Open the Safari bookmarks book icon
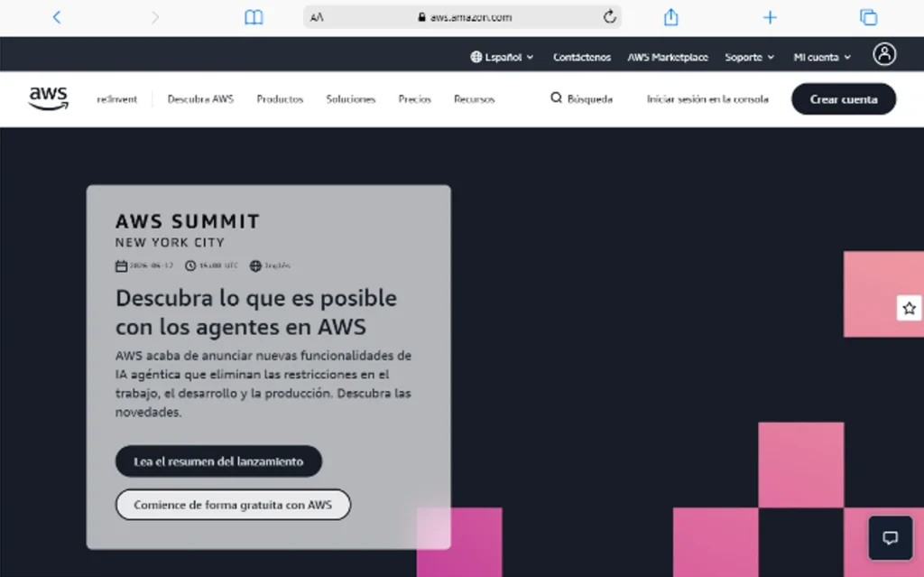Viewport: 924px width, 577px height. (x=254, y=18)
